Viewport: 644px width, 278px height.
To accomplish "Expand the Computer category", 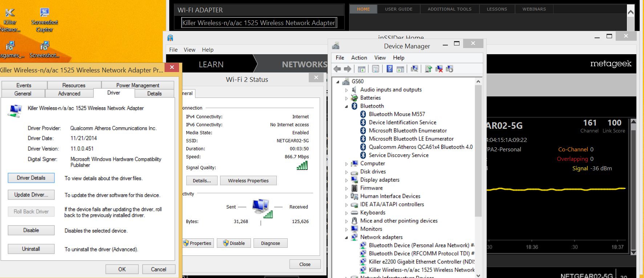I will [x=347, y=164].
